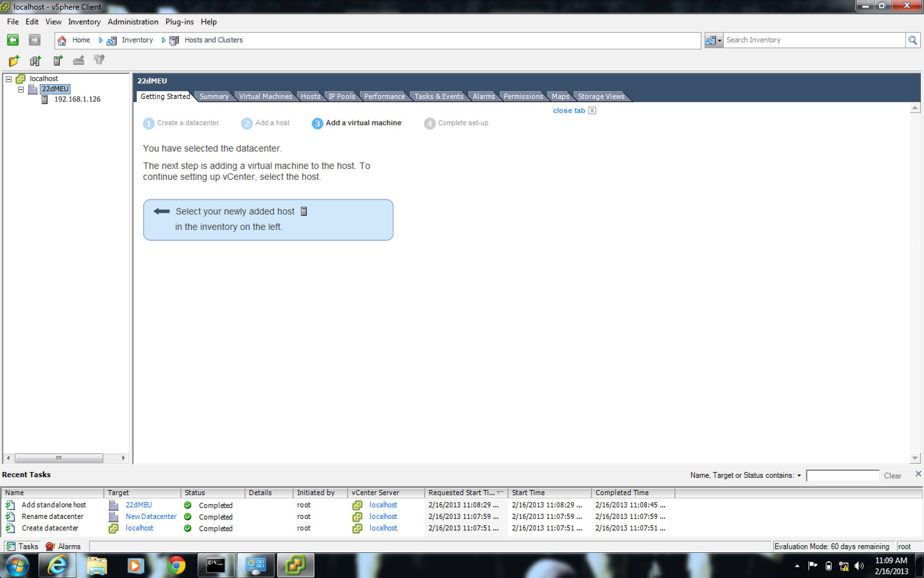Open the Edit menu
This screenshot has height=578, width=924.
pos(32,22)
